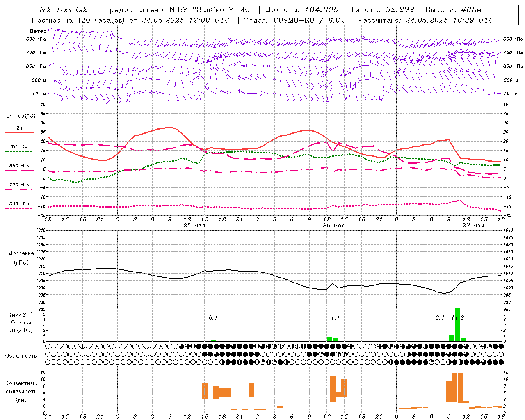Click the Конвективн. облачность label
This screenshot has height=420, width=525.
point(21,388)
